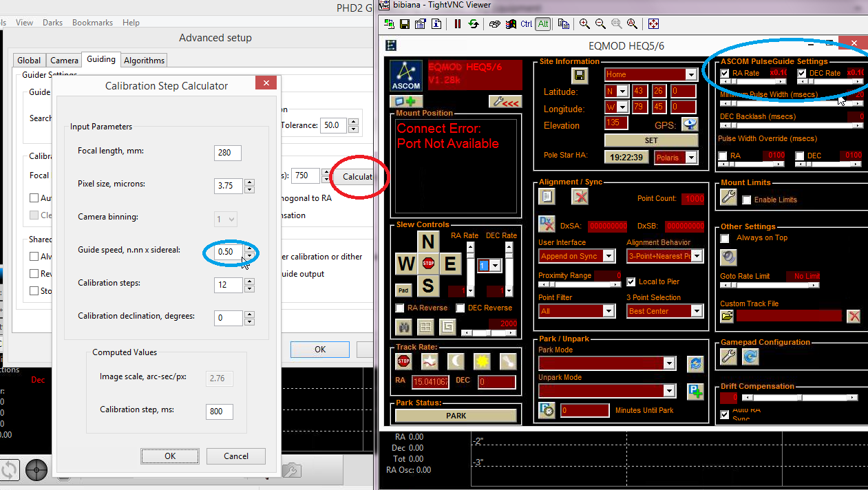Open Best Center selection dropdown
Screen dimensions: 868x490
click(697, 311)
